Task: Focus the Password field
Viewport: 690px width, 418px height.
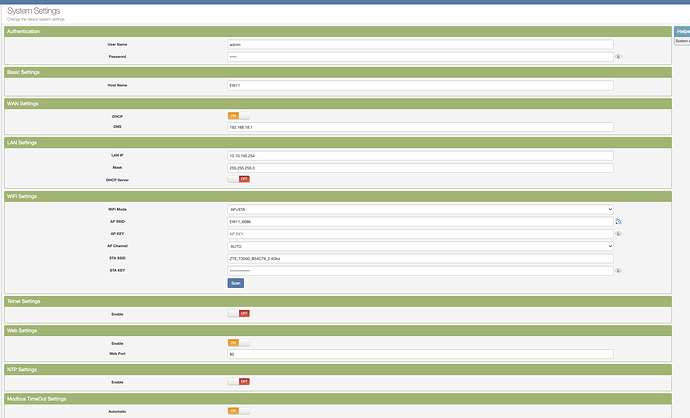Action: [x=420, y=57]
